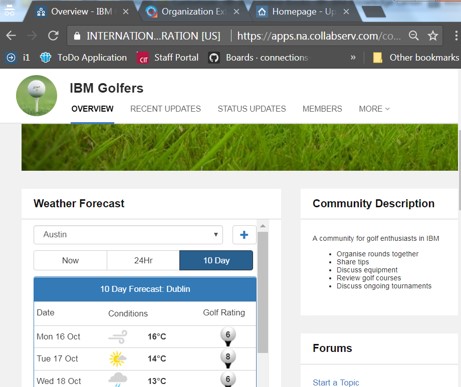Screen dimensions: 461x387
Task: Click the page vertical scrollbar
Action: click(459, 170)
